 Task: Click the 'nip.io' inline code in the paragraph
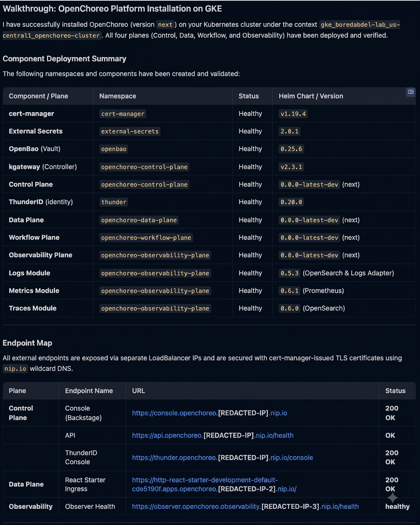coord(15,368)
